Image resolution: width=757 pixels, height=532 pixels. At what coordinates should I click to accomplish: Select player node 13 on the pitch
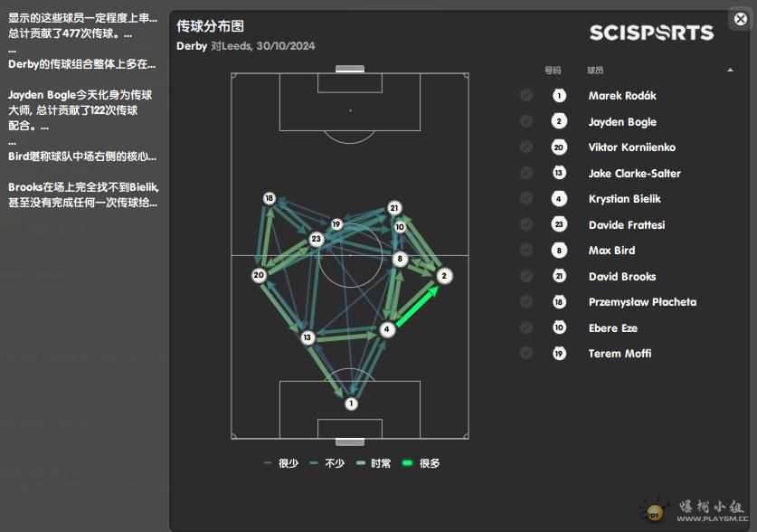(308, 337)
